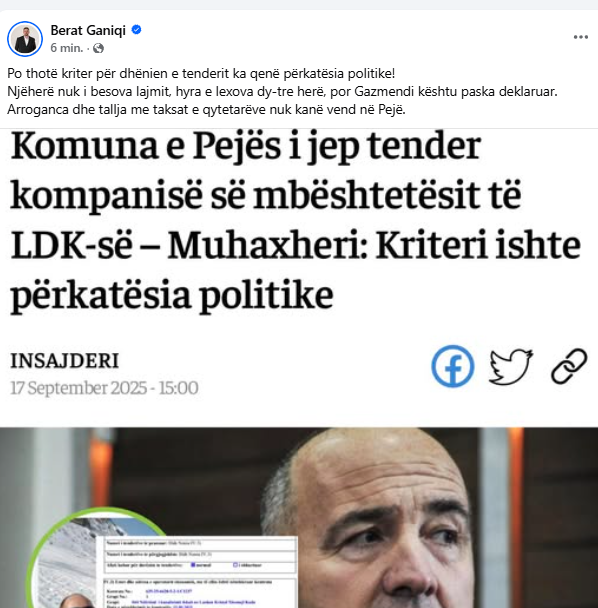
Task: Open the 6 min. post timestamp
Action: (x=67, y=48)
